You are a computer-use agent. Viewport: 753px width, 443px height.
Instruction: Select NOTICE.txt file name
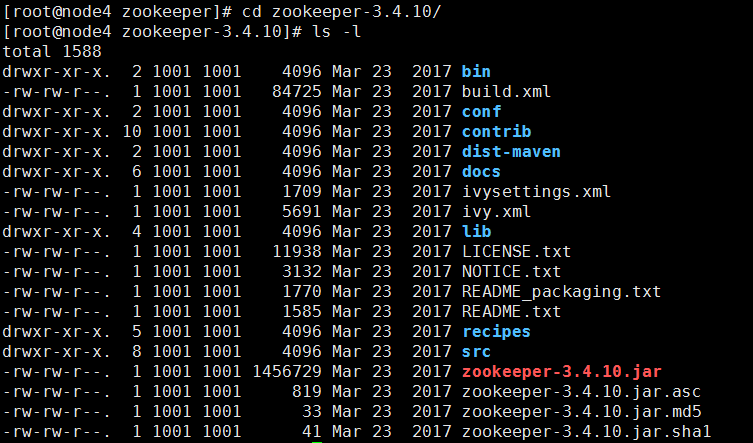coord(511,271)
